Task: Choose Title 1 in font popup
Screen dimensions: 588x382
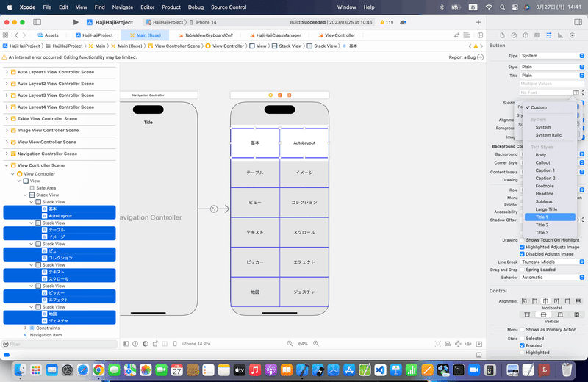Action: pos(550,217)
